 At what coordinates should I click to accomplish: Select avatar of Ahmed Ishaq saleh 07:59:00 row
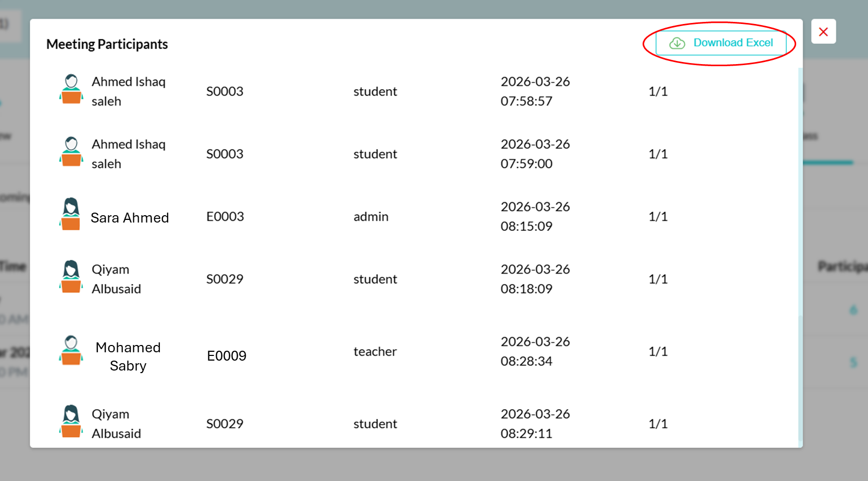(71, 152)
